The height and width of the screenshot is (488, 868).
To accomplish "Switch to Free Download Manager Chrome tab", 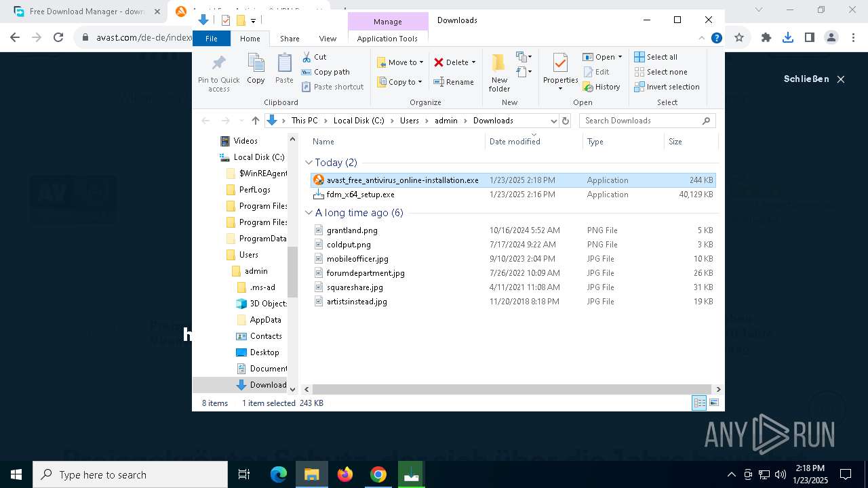I will [87, 12].
